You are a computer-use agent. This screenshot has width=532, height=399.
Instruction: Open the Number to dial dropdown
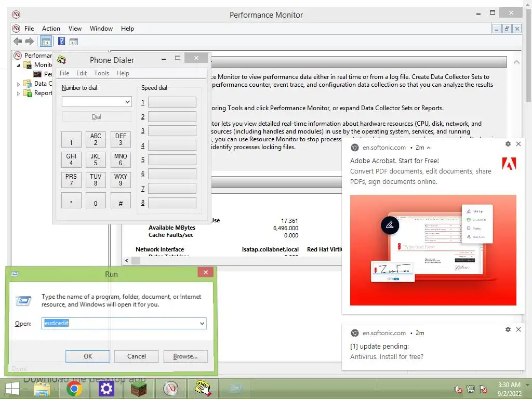pyautogui.click(x=128, y=101)
